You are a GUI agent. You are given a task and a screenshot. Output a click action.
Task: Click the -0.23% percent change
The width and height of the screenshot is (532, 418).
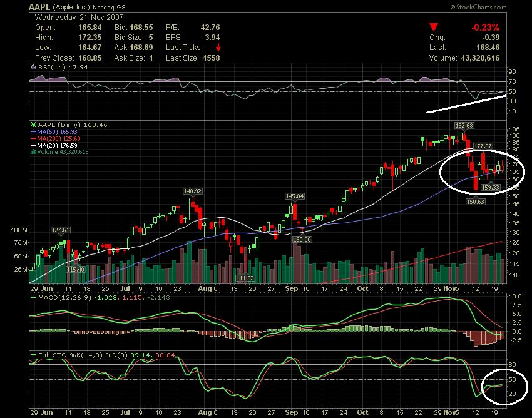coord(485,28)
